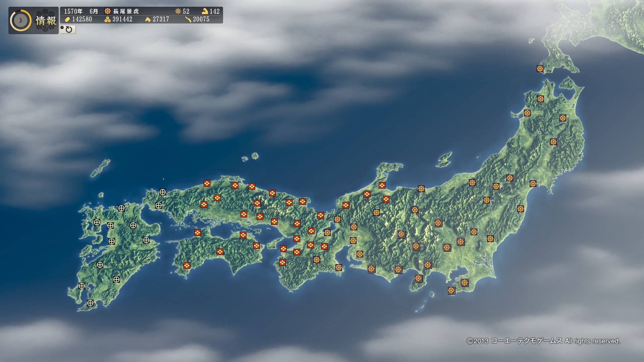Select the southernmost circle-cross castle on Kyushu
The width and height of the screenshot is (644, 362).
(x=90, y=303)
